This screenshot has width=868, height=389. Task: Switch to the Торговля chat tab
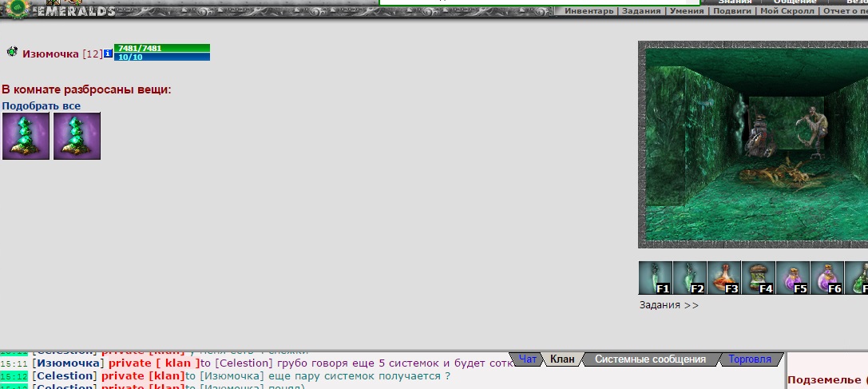coord(750,359)
